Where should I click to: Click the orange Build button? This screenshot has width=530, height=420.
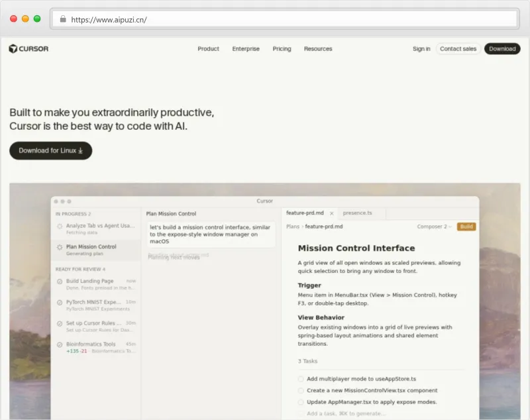point(466,227)
